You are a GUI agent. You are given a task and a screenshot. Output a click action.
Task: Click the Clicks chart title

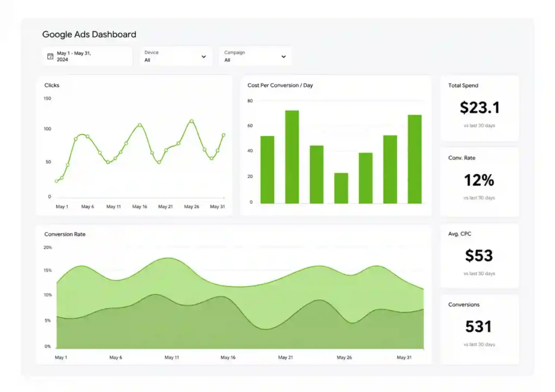51,85
